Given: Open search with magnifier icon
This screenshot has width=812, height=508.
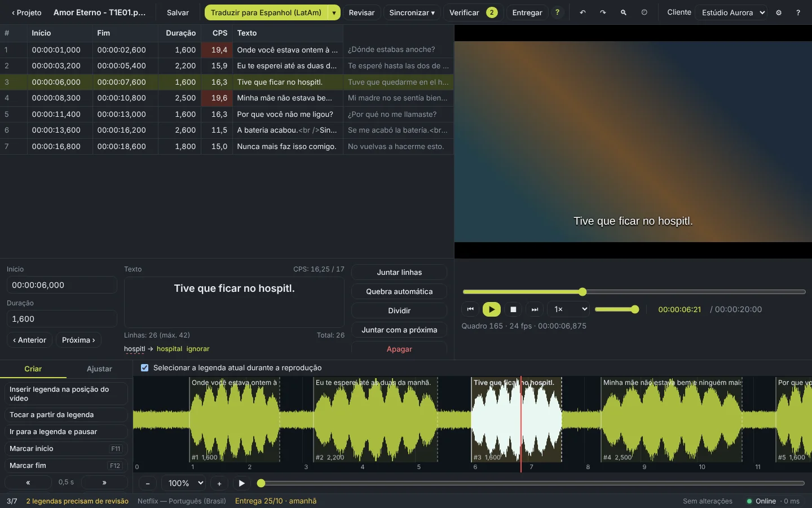Looking at the screenshot, I should (623, 12).
